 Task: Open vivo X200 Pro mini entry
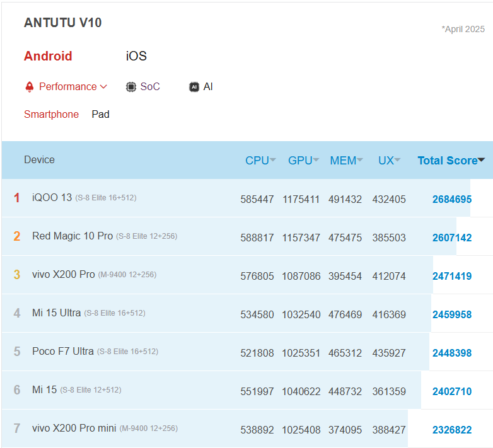pyautogui.click(x=74, y=428)
